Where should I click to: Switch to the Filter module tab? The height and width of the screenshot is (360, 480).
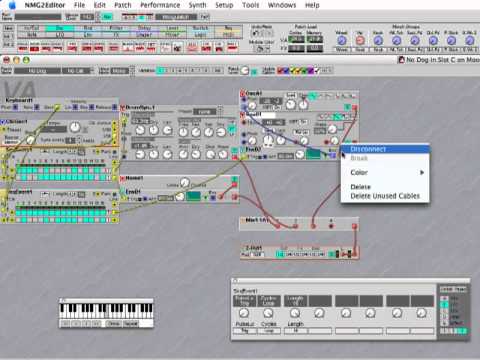pyautogui.click(x=116, y=28)
